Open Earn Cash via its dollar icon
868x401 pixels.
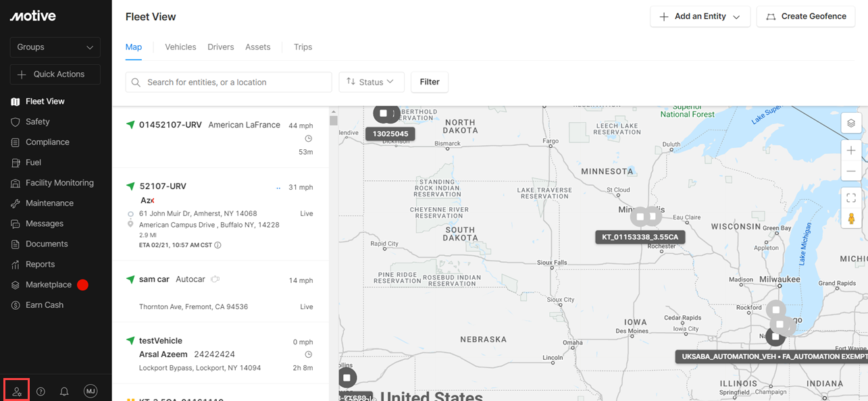pos(16,305)
